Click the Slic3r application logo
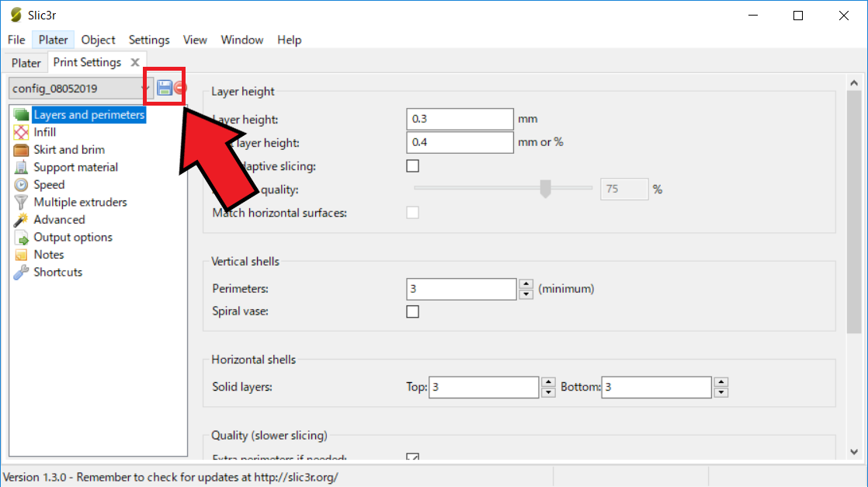868x487 pixels. click(16, 15)
